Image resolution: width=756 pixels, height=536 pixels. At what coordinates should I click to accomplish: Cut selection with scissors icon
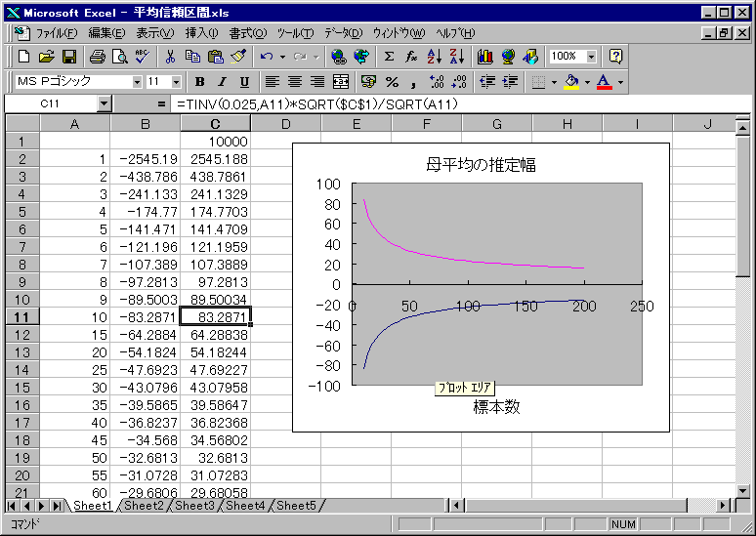170,57
